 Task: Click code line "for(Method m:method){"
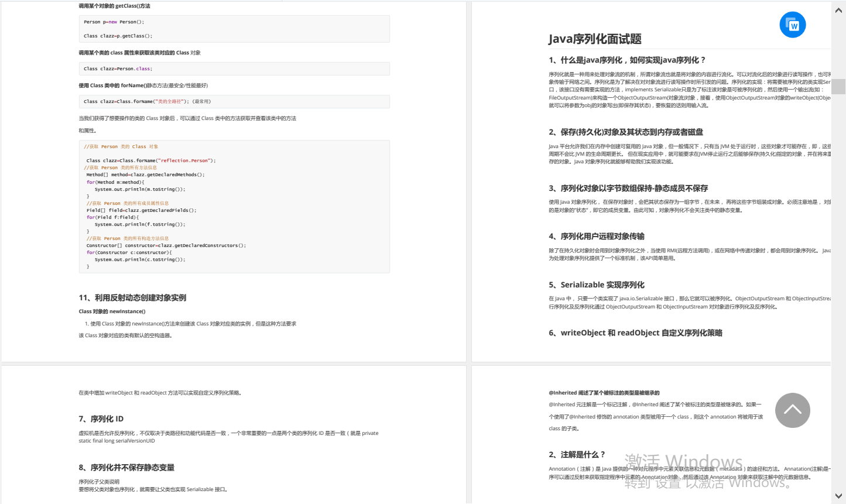115,182
